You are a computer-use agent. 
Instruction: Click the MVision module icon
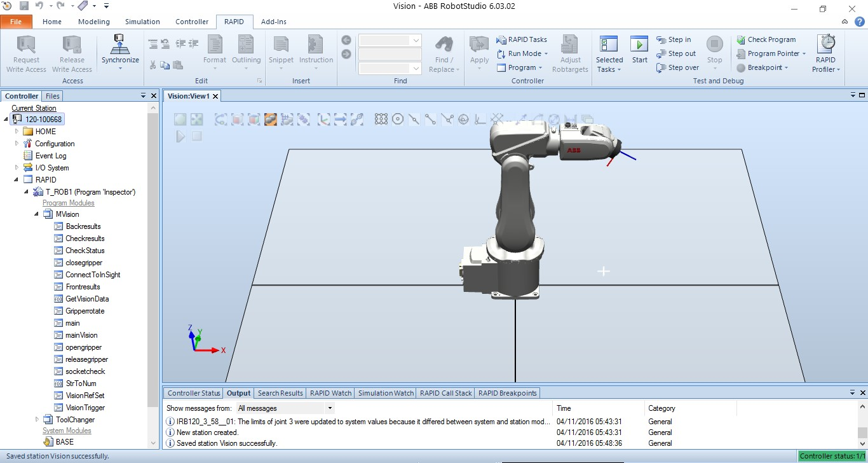point(48,214)
